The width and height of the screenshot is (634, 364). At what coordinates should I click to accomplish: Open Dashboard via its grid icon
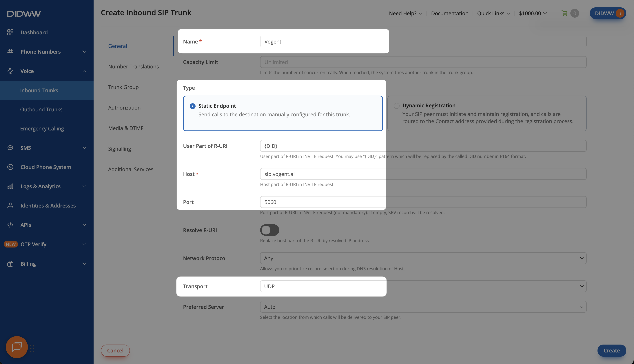10,32
